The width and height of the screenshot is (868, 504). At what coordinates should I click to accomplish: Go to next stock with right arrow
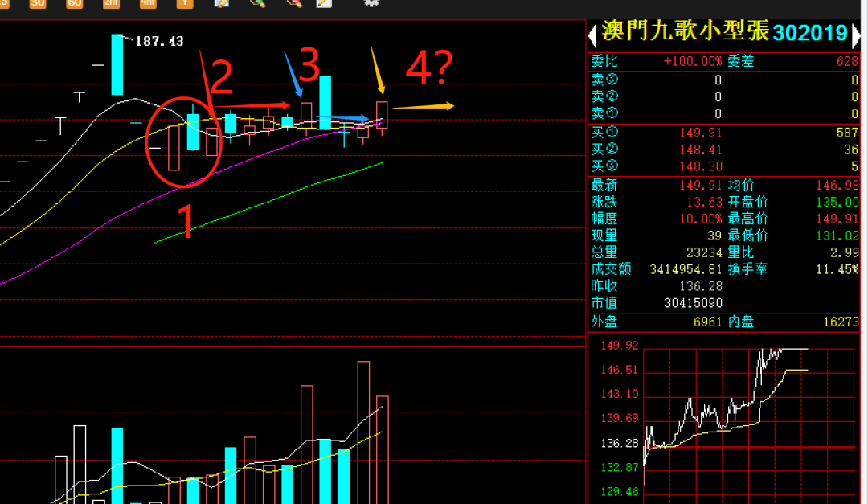coord(856,35)
